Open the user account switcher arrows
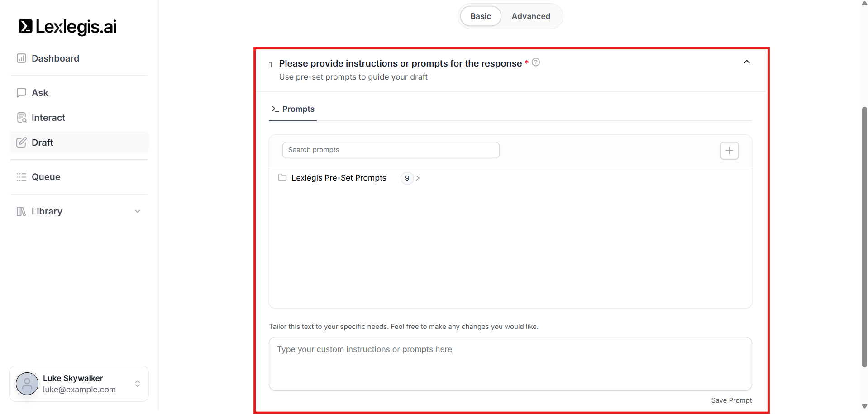The image size is (868, 414). point(138,384)
